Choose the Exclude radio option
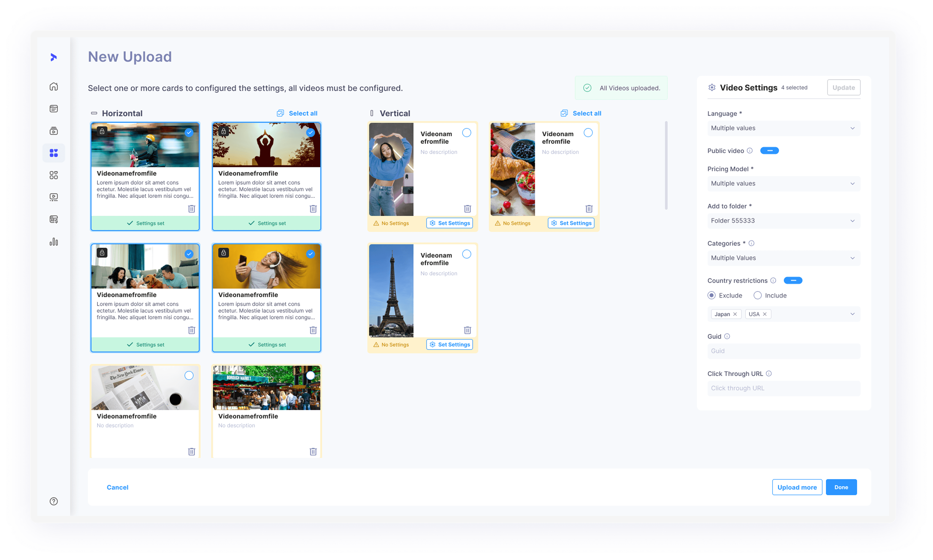Screen dimensions: 933x560 click(711, 295)
